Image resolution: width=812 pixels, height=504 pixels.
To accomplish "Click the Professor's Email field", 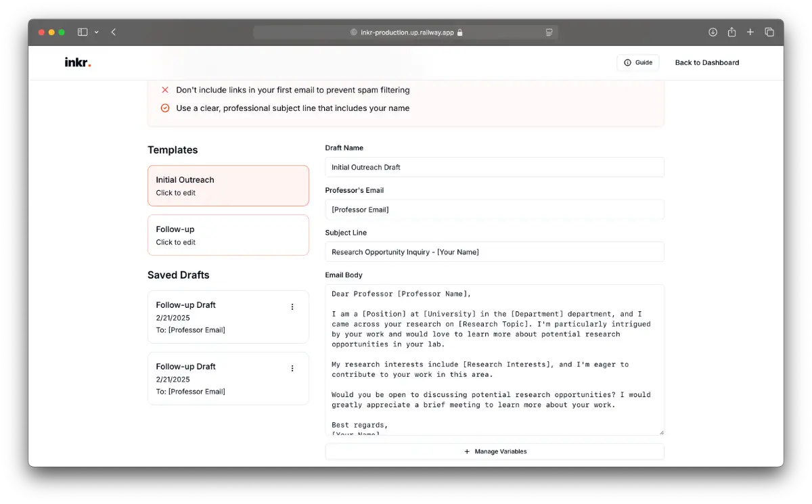I will (x=494, y=210).
